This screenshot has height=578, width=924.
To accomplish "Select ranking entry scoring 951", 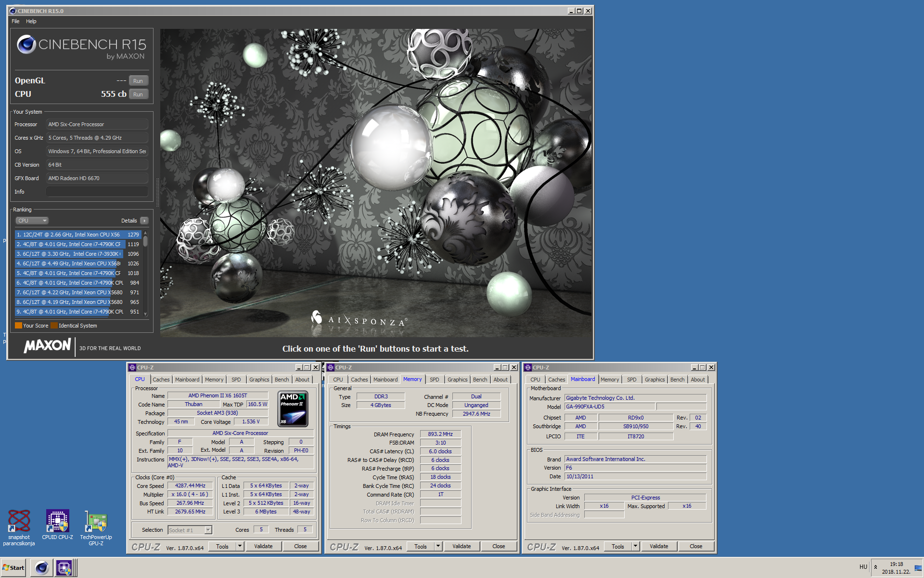I will point(78,312).
